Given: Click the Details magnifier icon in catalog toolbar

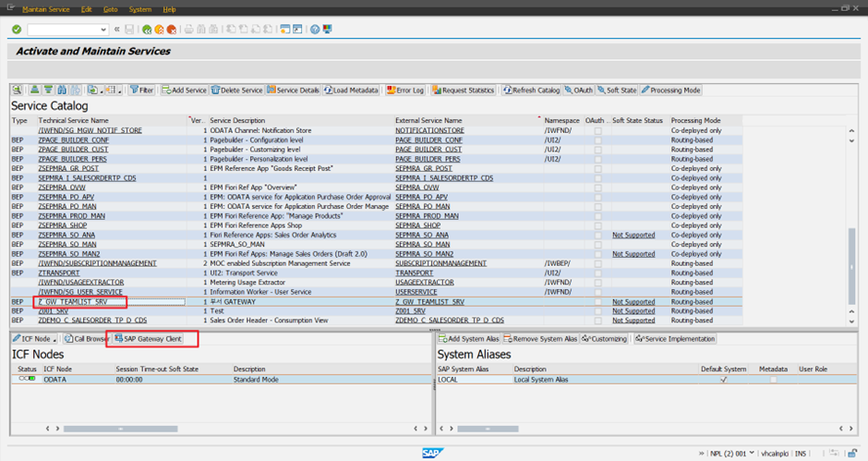Looking at the screenshot, I should tap(18, 90).
